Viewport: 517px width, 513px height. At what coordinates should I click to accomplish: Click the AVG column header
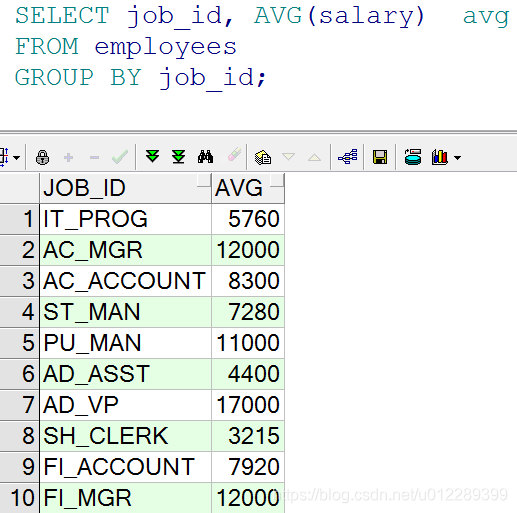point(248,188)
